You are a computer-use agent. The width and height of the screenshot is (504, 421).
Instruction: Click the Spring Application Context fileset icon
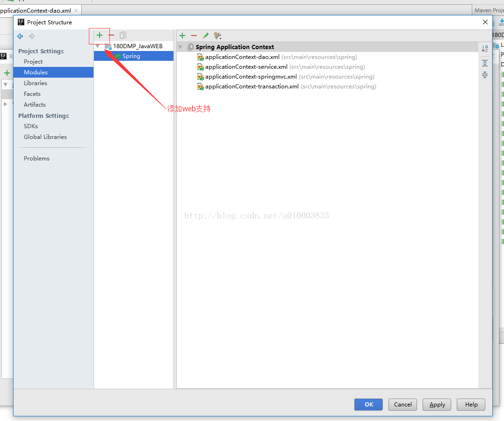pyautogui.click(x=190, y=47)
